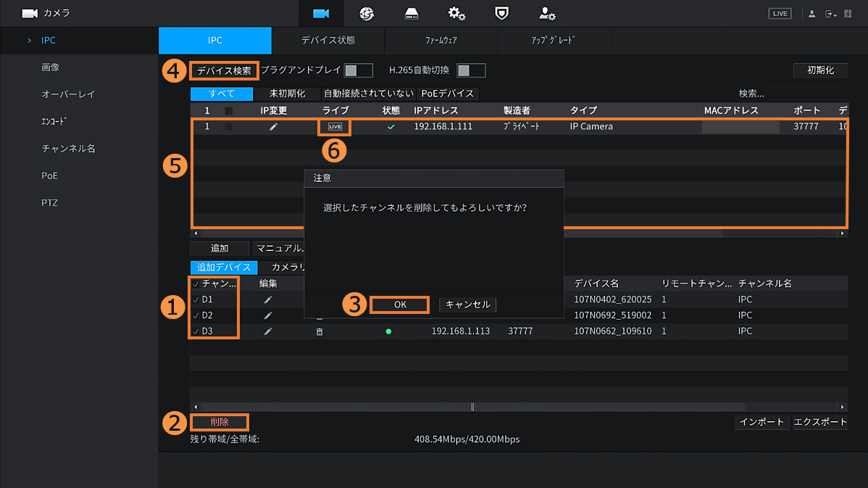Viewport: 868px width, 488px height.
Task: Click the edit pencil for channel D1
Action: click(268, 299)
